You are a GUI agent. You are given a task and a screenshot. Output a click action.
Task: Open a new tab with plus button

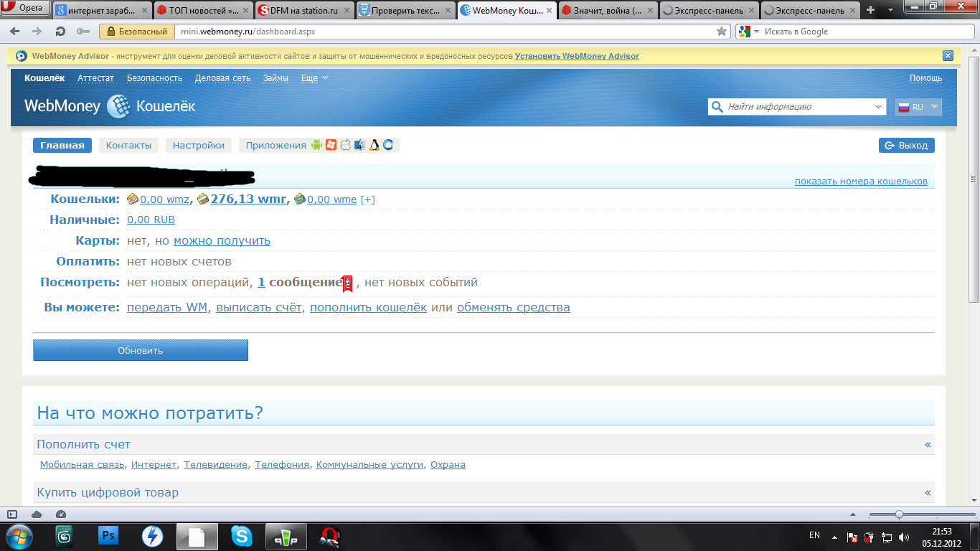(x=871, y=10)
